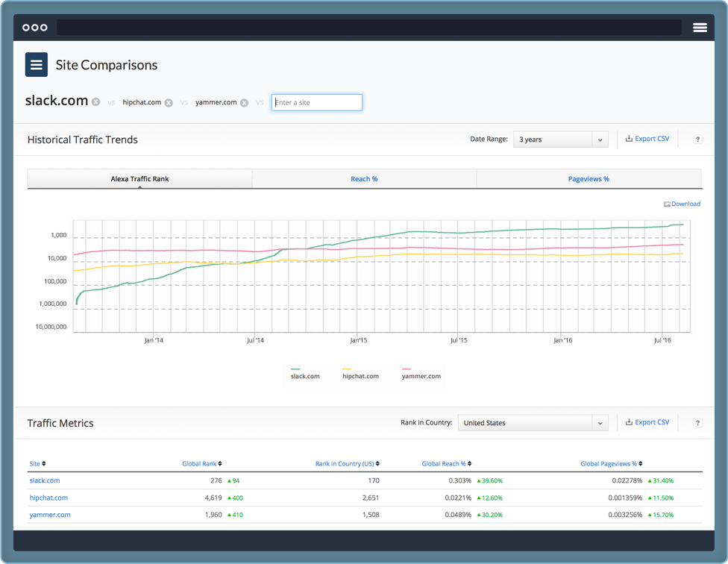The image size is (728, 564).
Task: Remove hipchat.com from comparison
Action: coord(169,103)
